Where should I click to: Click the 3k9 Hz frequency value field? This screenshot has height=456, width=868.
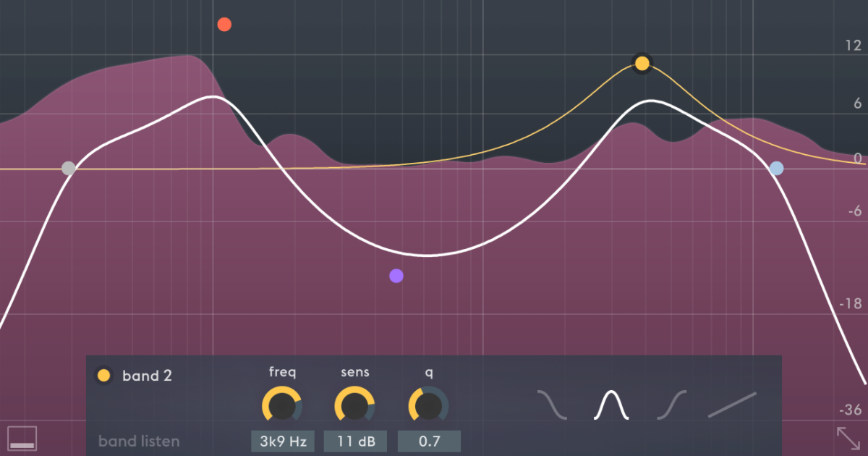click(282, 441)
